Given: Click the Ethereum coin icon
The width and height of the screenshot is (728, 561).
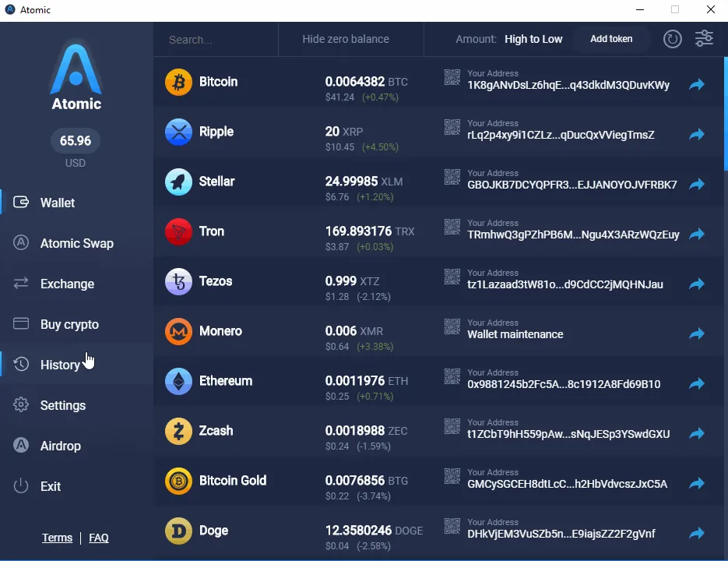Looking at the screenshot, I should coord(178,381).
